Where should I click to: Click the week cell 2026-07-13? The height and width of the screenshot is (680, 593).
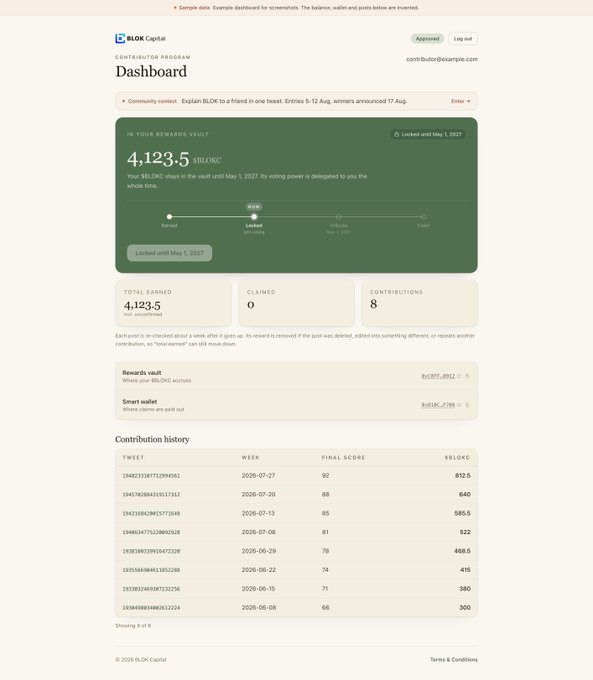[259, 513]
